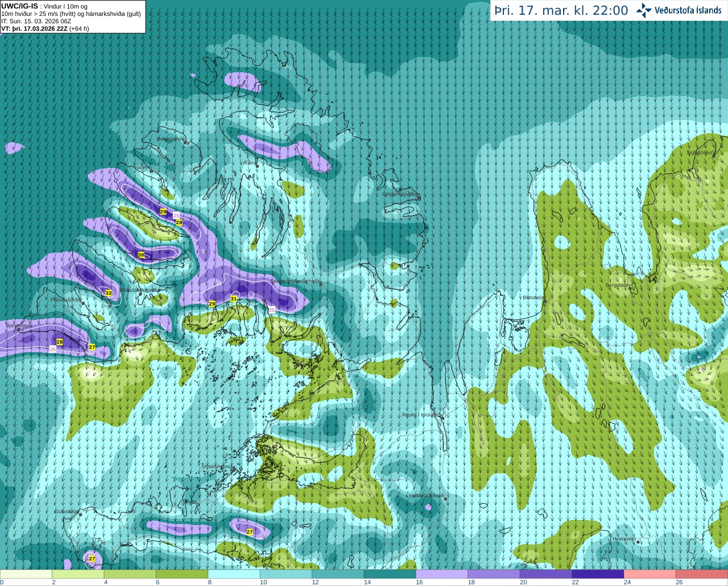
Task: Click the Bolungarvík station label
Action: [171, 139]
